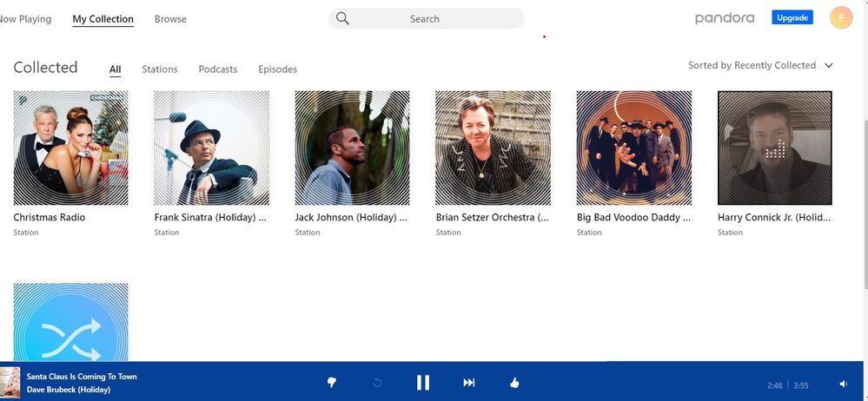The width and height of the screenshot is (868, 401).
Task: Click the song progress bar above player
Action: pyautogui.click(x=432, y=362)
